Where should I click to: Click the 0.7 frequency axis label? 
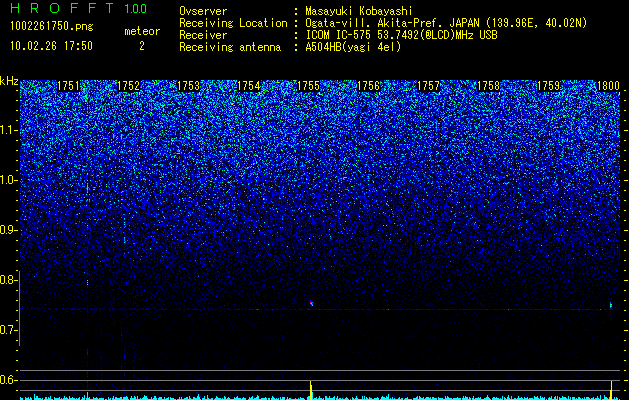8,330
